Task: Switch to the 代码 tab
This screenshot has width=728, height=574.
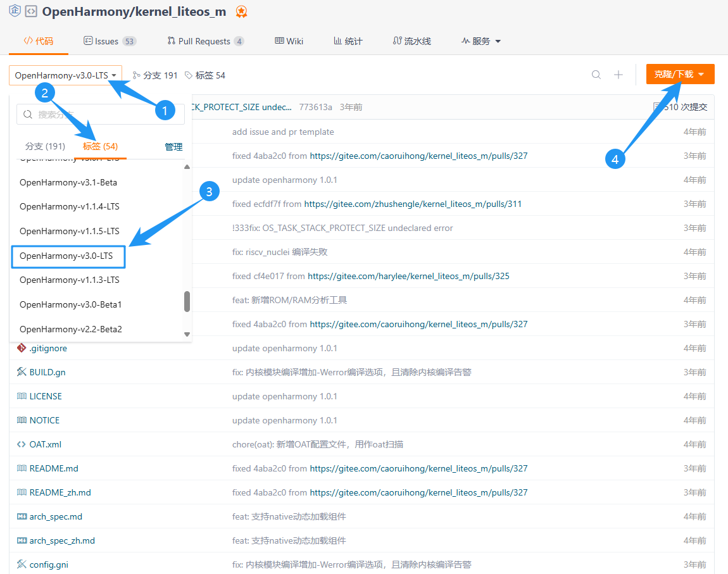Action: [x=39, y=41]
